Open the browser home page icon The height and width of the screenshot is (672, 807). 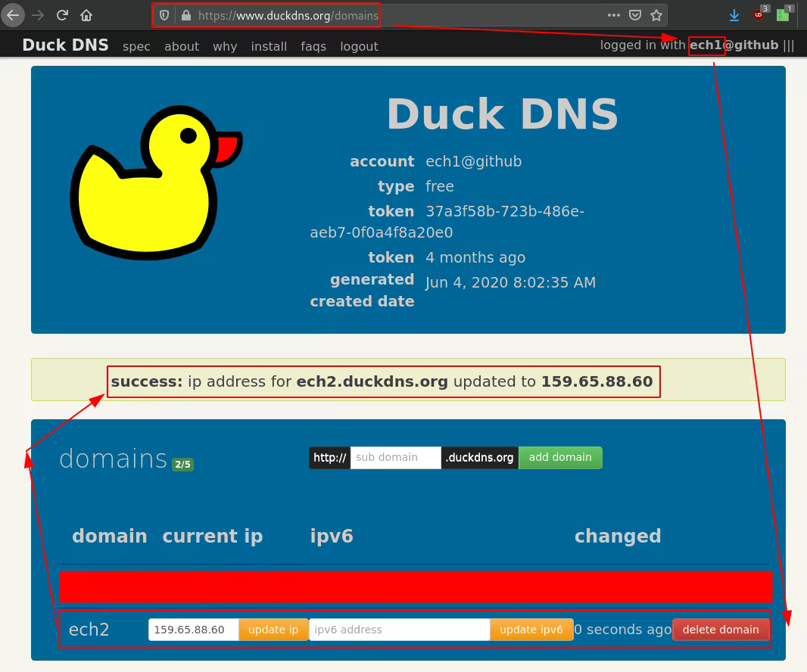(x=86, y=15)
